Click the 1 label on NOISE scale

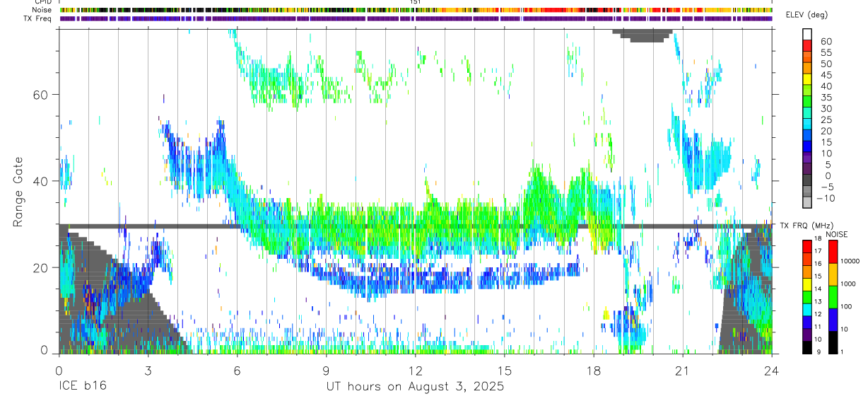point(841,351)
